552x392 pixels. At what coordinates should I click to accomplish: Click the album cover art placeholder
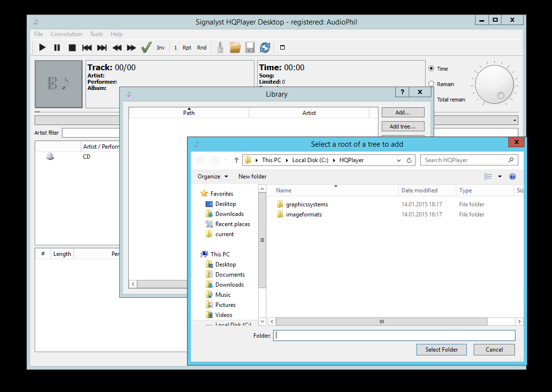(59, 84)
